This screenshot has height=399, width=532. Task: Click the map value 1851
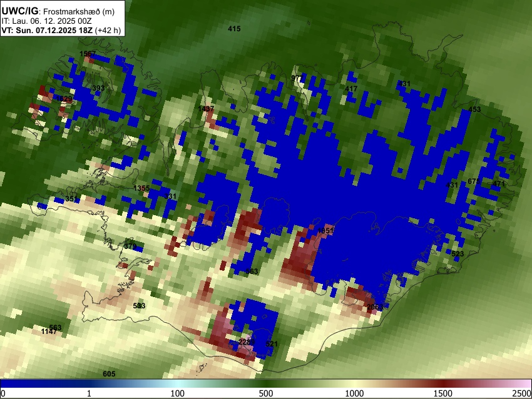tap(325, 231)
